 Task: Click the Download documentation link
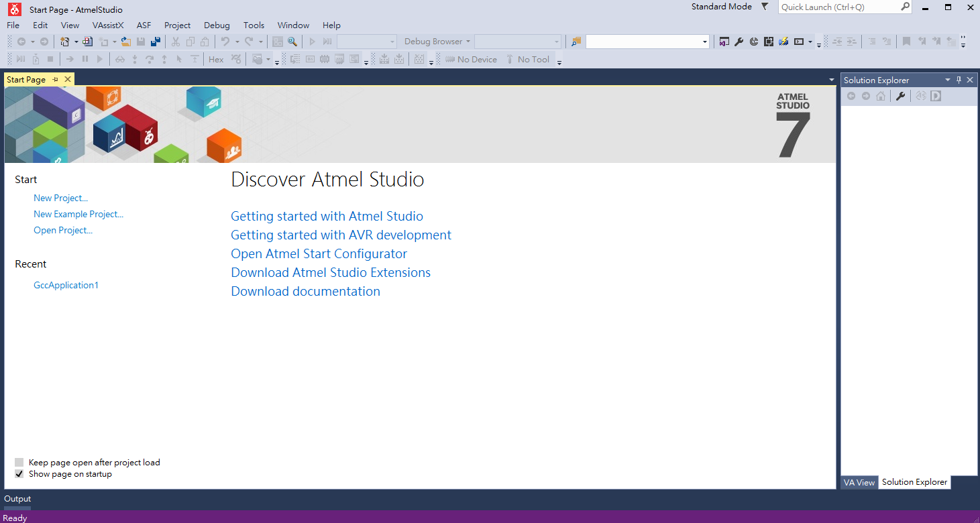(305, 291)
